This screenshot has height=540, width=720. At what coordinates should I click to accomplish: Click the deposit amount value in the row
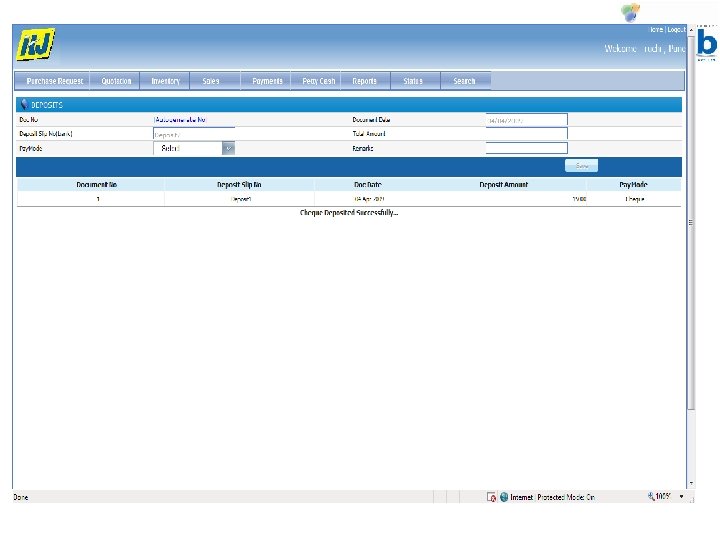(579, 199)
